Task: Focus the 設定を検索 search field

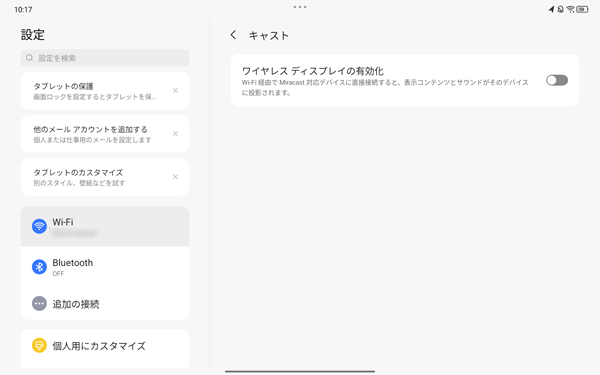Action: (x=105, y=58)
